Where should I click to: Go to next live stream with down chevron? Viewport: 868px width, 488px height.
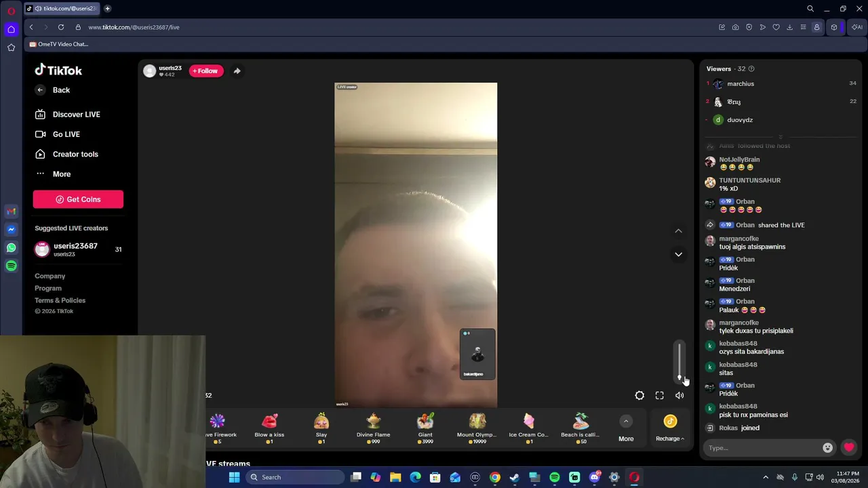678,254
